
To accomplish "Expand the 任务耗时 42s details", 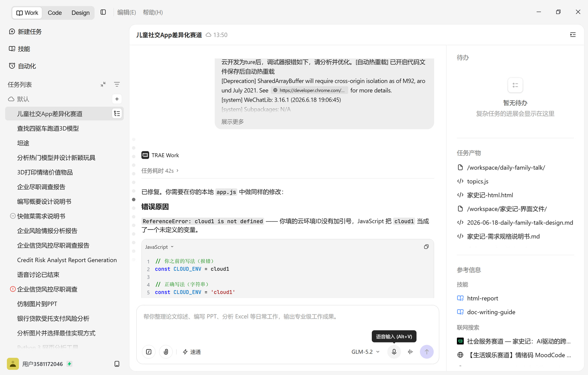I will click(160, 171).
